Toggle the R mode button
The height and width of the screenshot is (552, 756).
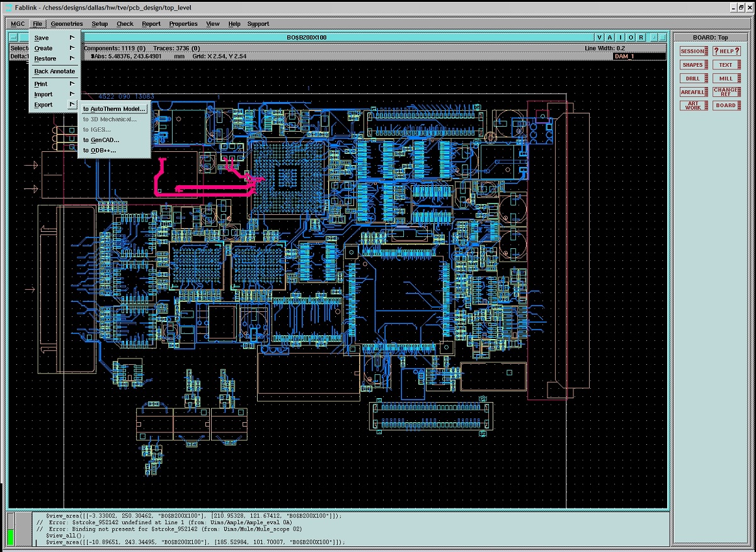tap(640, 37)
